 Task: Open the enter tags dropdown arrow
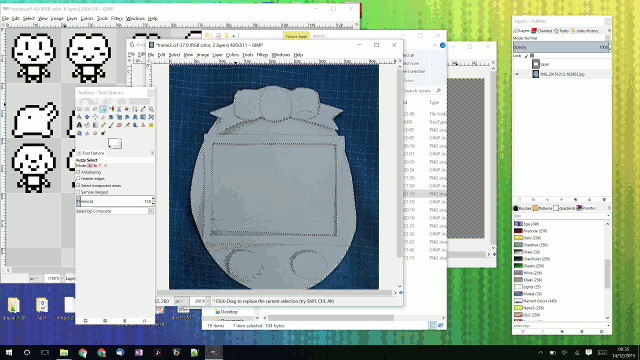point(608,325)
